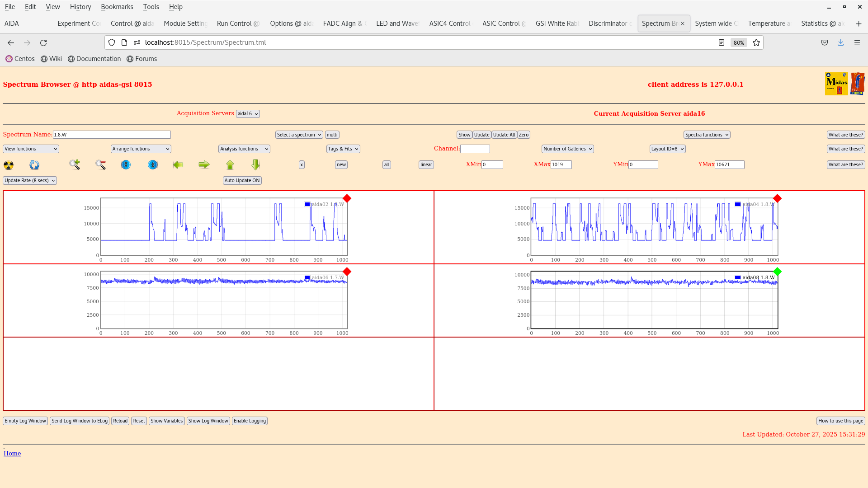Click the blue unzoom-down circle icon

126,165
